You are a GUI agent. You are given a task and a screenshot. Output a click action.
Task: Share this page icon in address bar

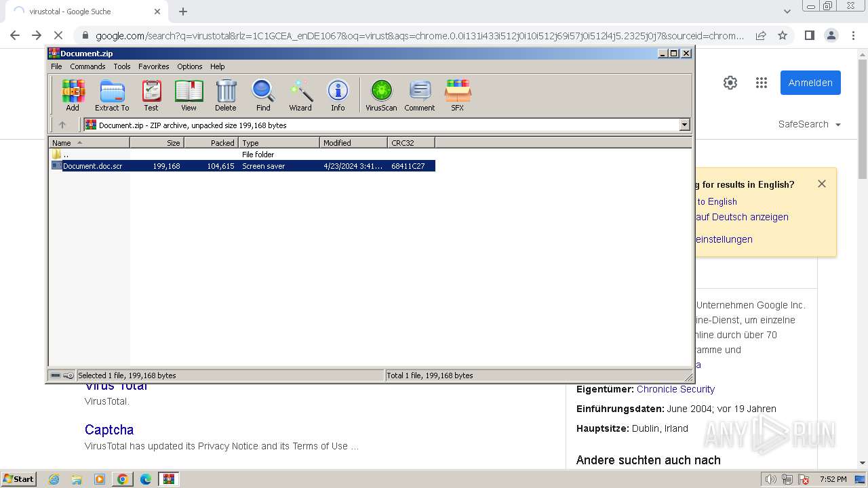[761, 35]
